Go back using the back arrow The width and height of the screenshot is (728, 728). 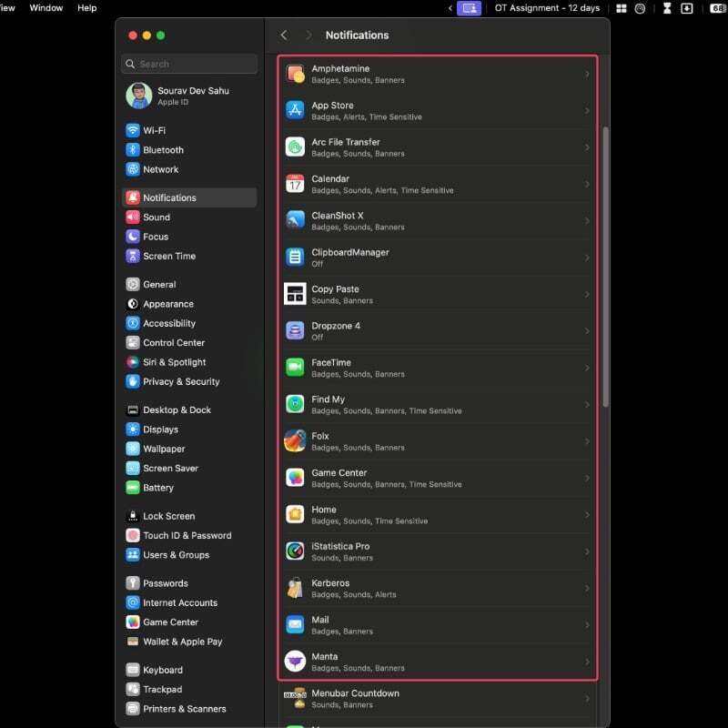284,35
